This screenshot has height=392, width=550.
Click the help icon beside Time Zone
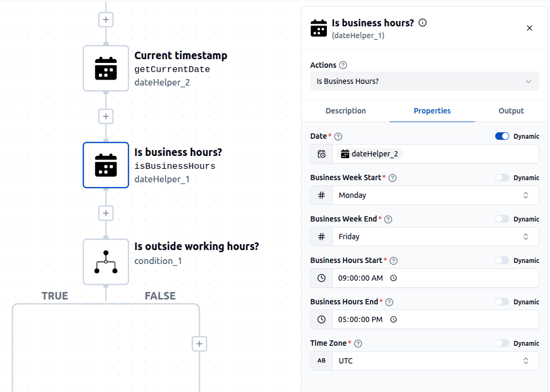[x=358, y=344]
